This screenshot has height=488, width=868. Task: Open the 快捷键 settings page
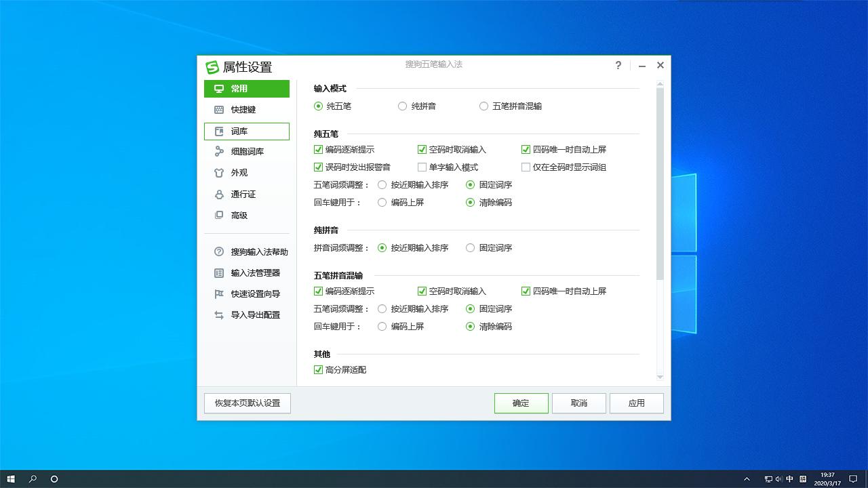coord(247,110)
